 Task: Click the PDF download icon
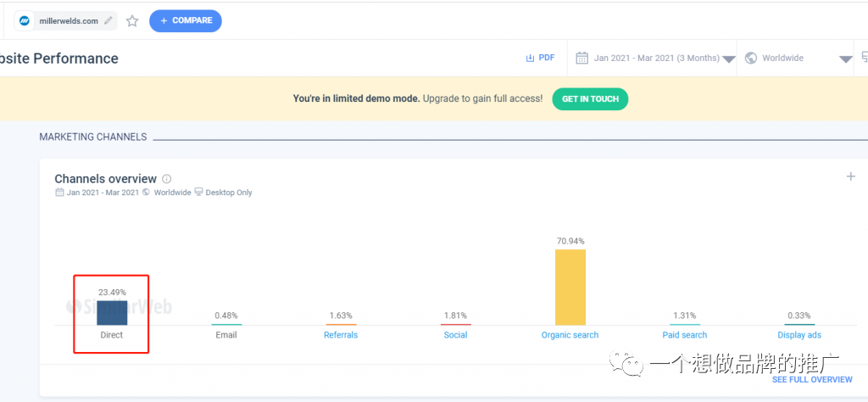pos(531,59)
